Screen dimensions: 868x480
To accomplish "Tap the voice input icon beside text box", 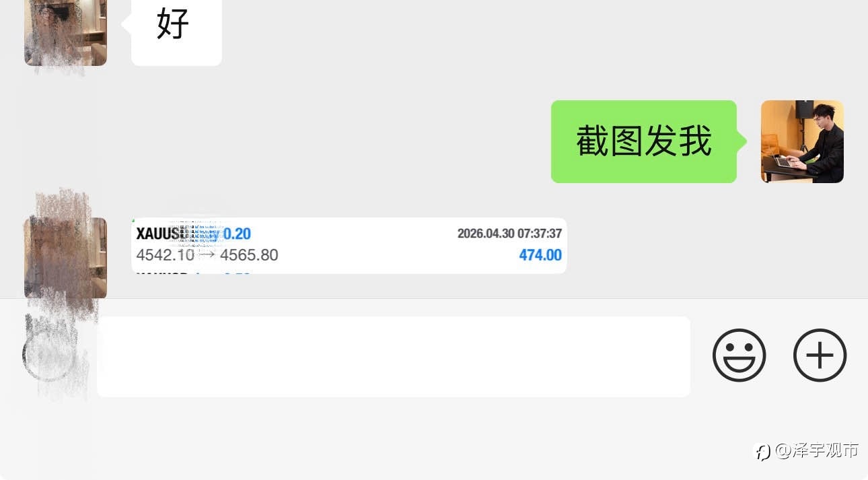I will tap(48, 355).
